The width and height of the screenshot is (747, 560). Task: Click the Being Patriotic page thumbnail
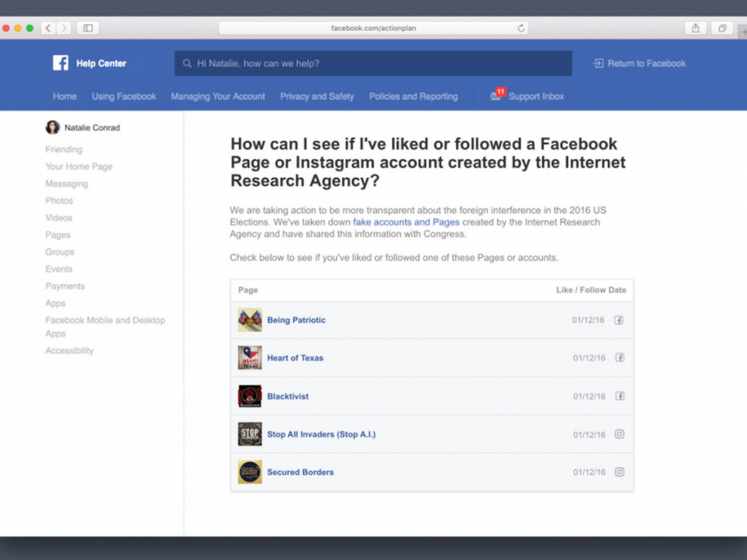point(250,320)
